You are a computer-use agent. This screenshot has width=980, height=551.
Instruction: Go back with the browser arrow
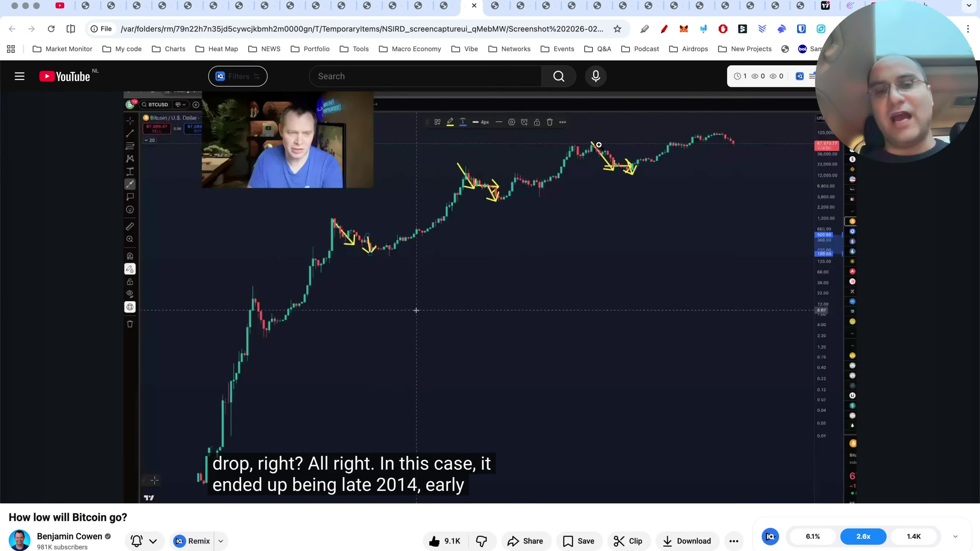click(12, 29)
